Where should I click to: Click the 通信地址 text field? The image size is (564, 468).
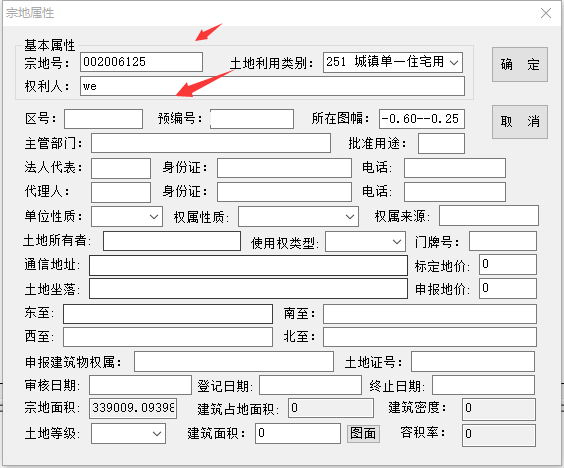tap(248, 265)
